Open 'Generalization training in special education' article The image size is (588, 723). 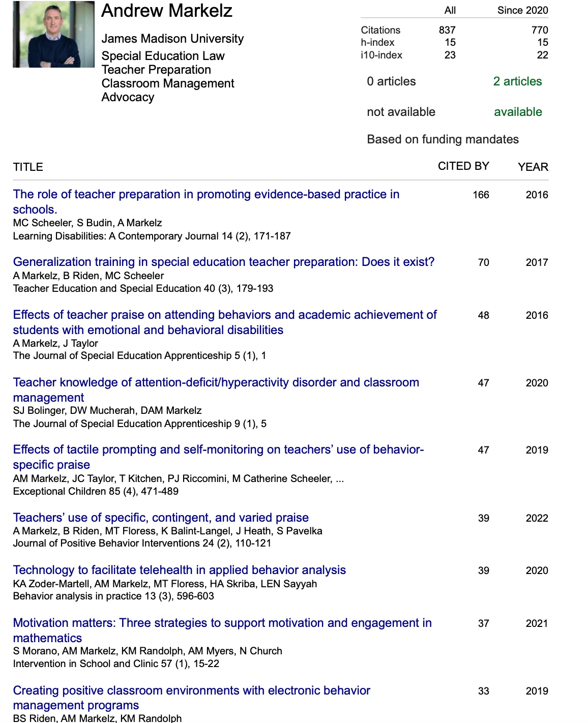(x=224, y=262)
